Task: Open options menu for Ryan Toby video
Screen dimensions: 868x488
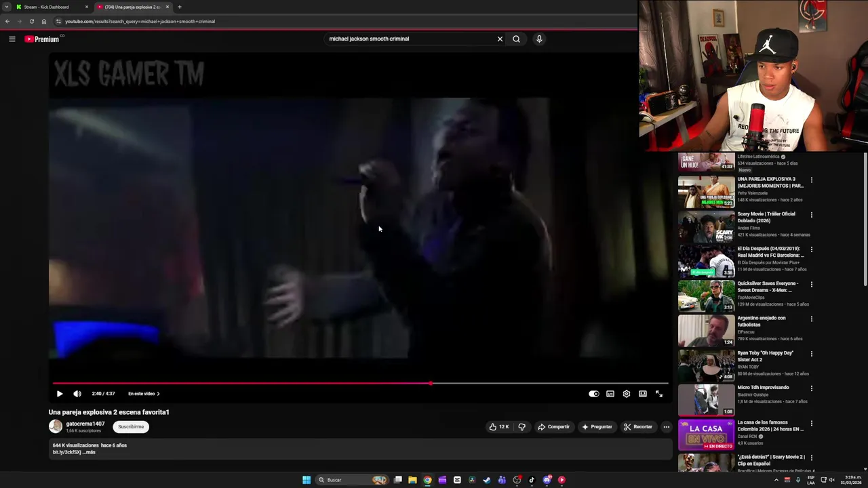Action: pos(811,354)
